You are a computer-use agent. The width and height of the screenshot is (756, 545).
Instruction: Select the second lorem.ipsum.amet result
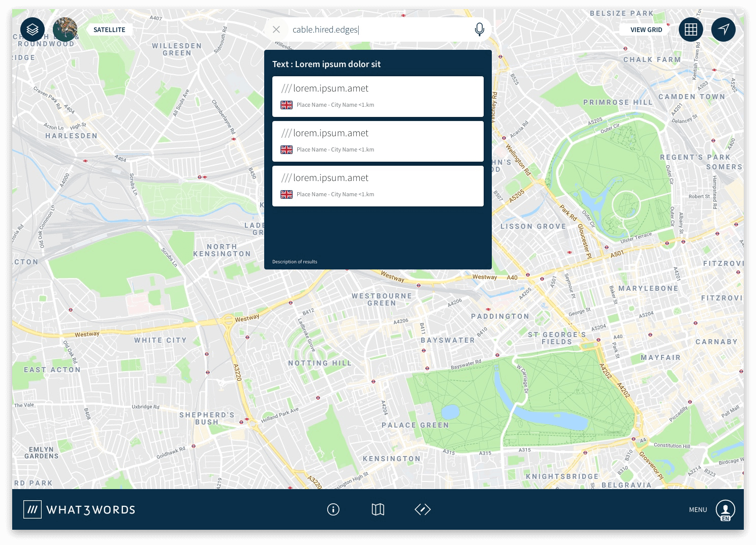[x=378, y=141]
